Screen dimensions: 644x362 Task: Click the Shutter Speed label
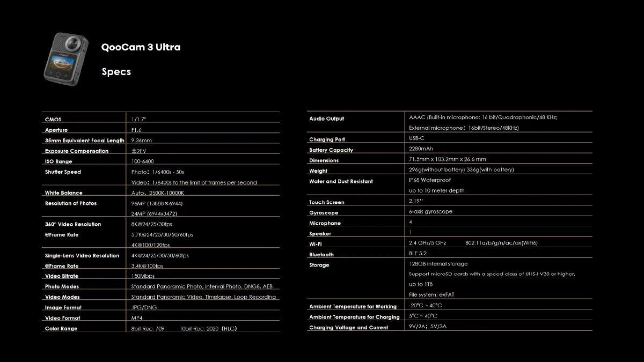63,172
